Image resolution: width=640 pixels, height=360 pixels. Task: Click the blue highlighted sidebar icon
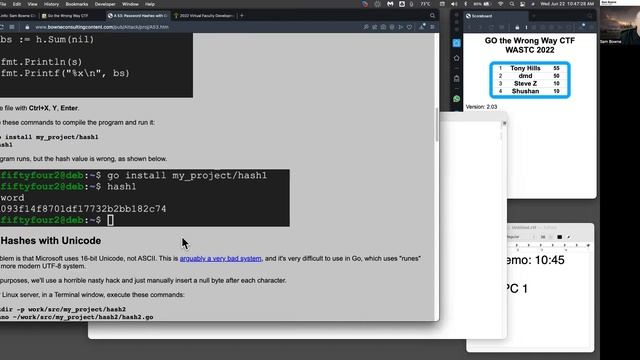click(x=456, y=43)
